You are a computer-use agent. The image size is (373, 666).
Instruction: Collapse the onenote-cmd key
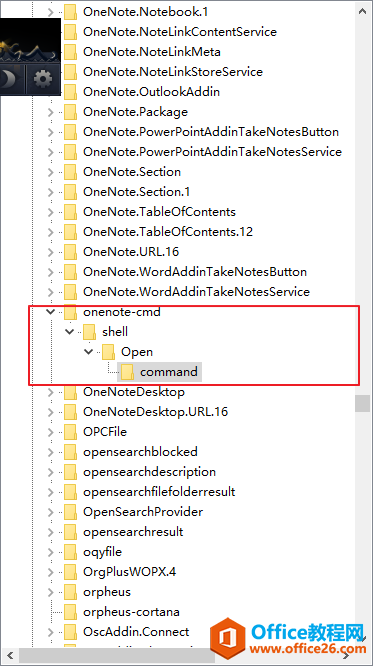click(51, 312)
